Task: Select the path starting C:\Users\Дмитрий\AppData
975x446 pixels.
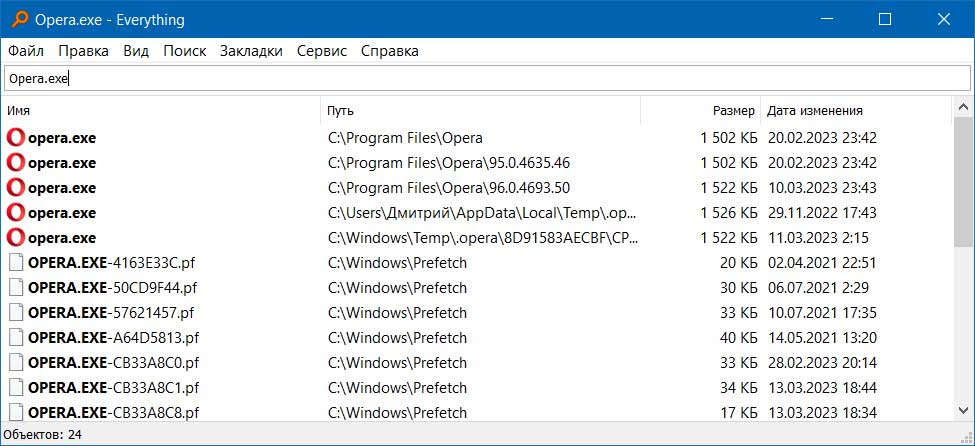Action: pyautogui.click(x=483, y=213)
